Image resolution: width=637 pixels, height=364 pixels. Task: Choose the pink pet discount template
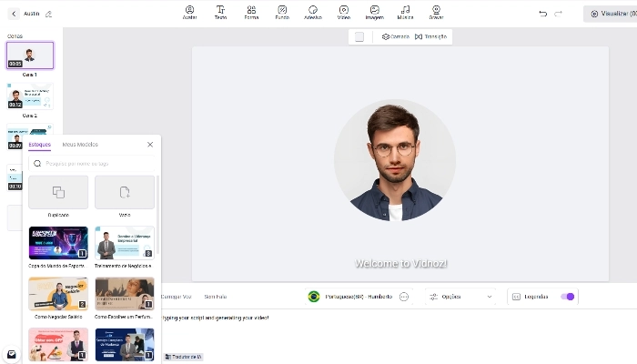58,345
